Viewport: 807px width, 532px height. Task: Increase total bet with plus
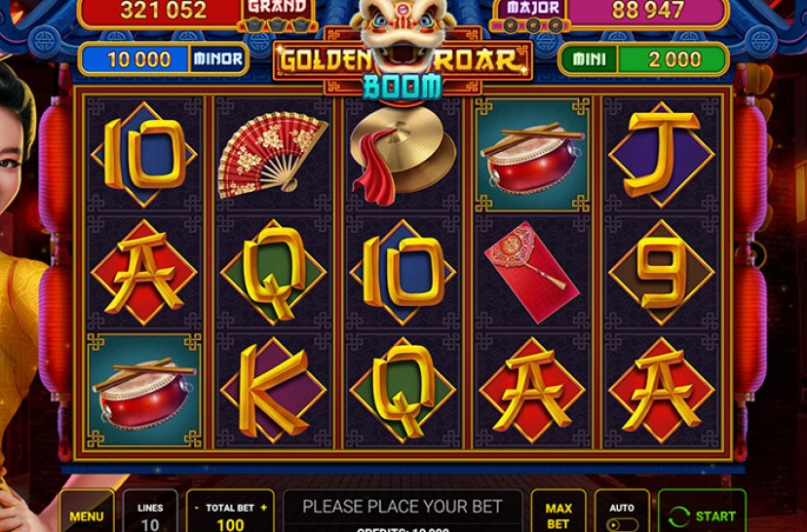pos(264,508)
